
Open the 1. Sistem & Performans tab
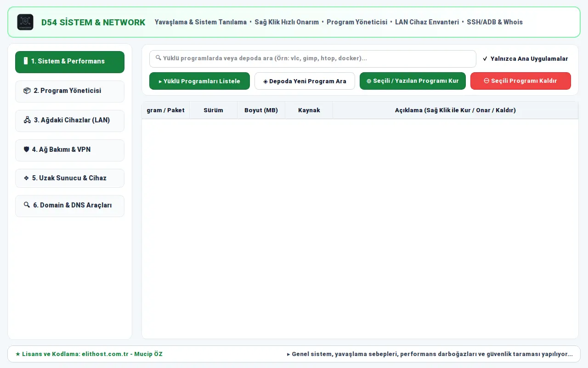click(70, 62)
